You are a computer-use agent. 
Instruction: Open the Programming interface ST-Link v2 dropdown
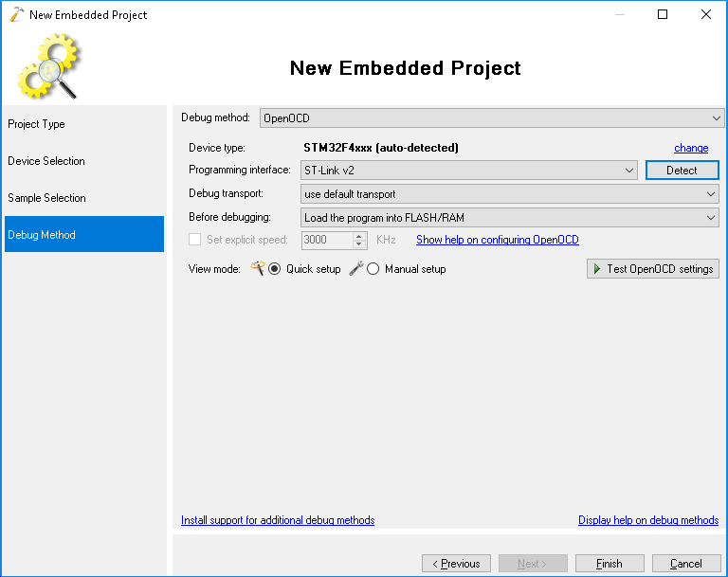[469, 170]
